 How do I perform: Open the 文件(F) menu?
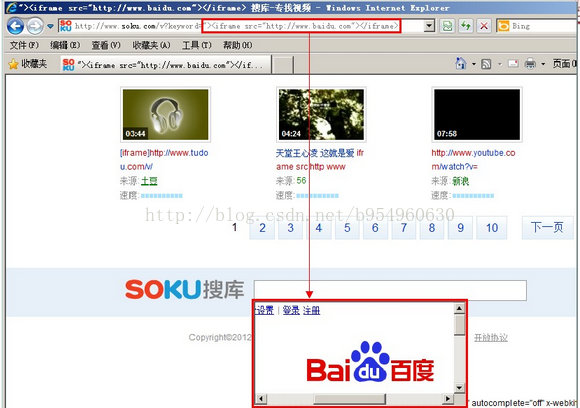click(24, 45)
